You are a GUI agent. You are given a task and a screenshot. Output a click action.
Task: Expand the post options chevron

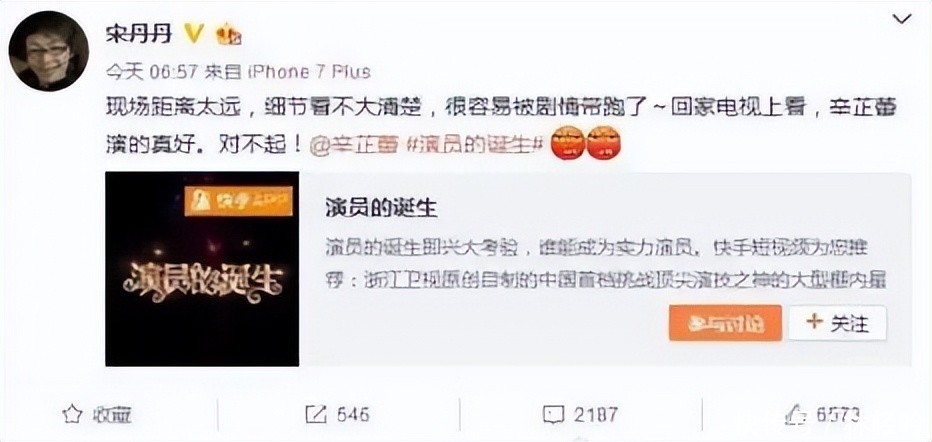pos(902,19)
